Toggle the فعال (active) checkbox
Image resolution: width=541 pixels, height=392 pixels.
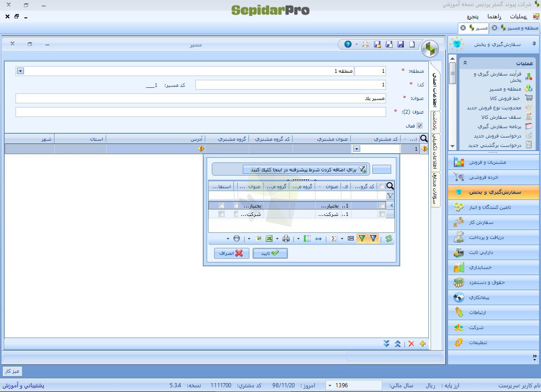click(419, 126)
